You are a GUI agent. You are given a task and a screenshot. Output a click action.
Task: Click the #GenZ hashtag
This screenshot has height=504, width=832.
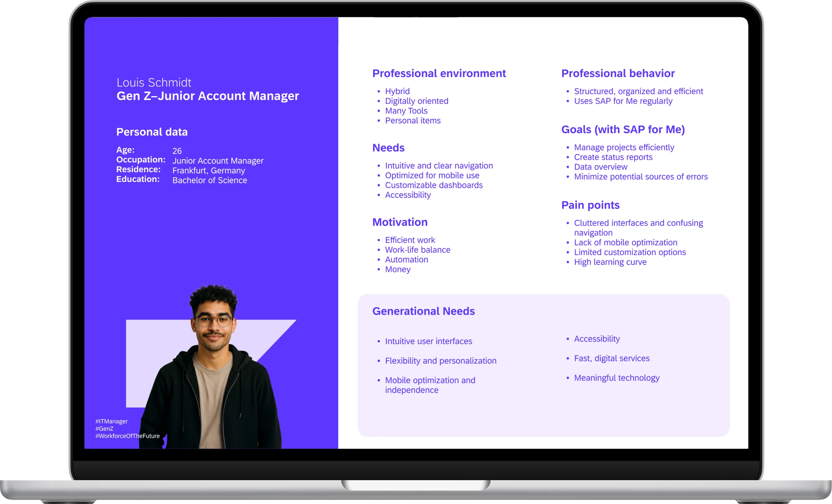tap(104, 428)
